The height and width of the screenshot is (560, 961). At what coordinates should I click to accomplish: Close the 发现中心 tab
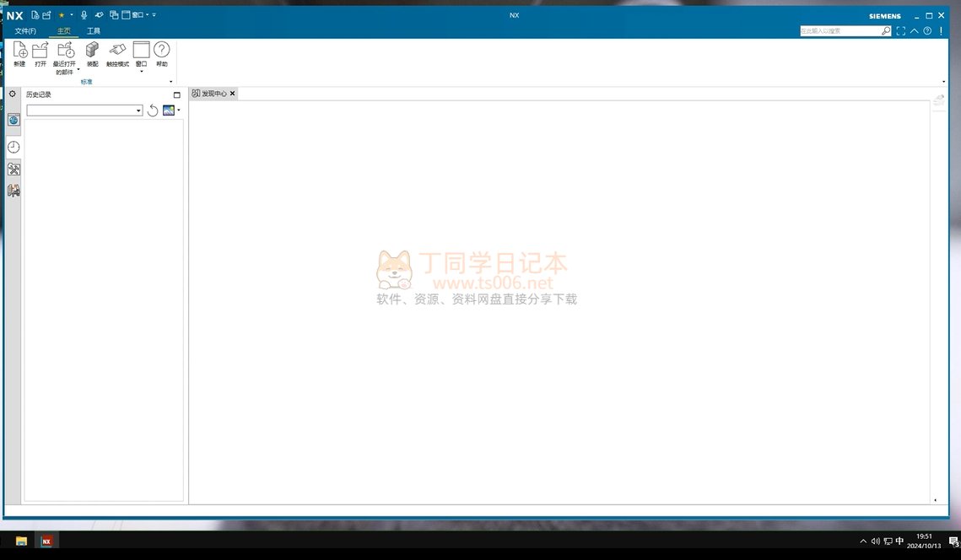[233, 94]
